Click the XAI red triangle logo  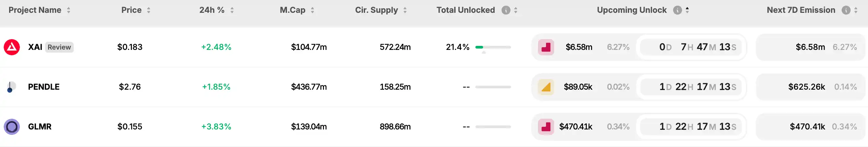(x=12, y=47)
